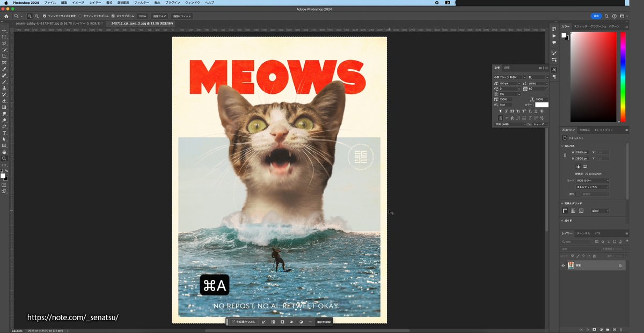
Task: Click the hue spectrum slider
Action: (623, 76)
